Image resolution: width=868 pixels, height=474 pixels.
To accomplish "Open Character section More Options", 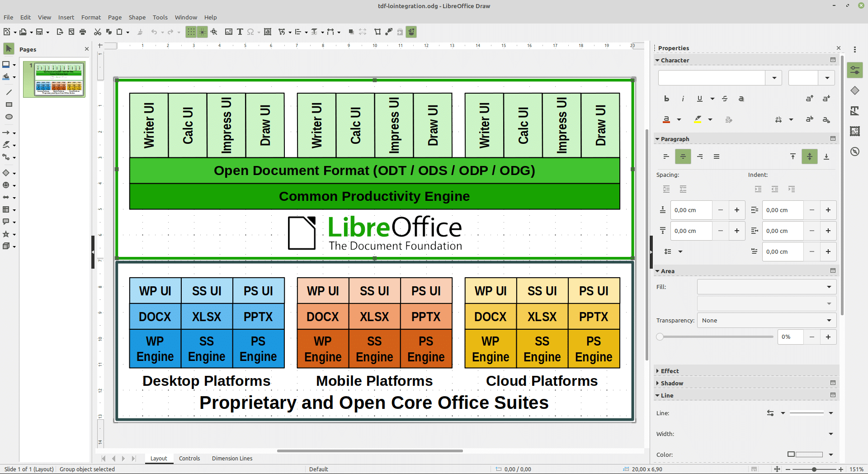I will click(x=833, y=60).
